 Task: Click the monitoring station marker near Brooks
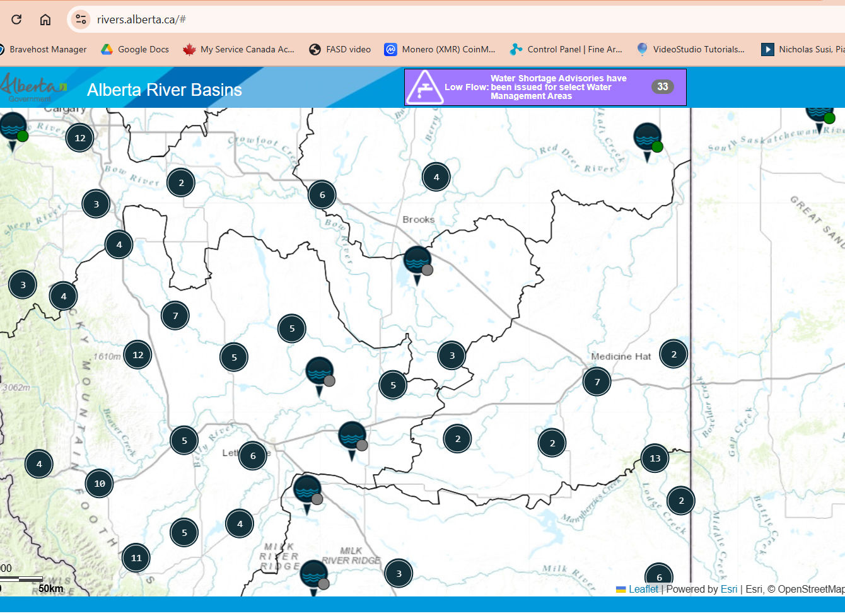416,260
